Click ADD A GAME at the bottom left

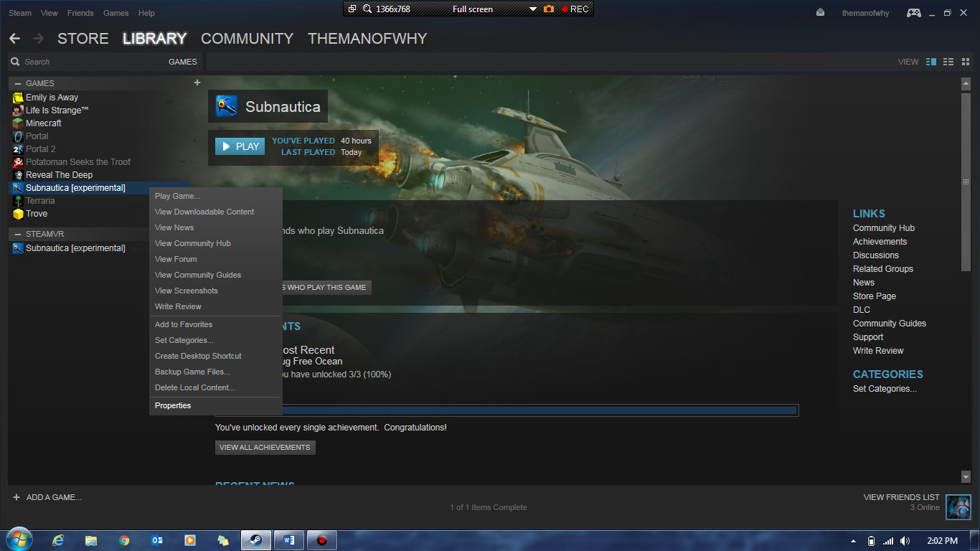[x=47, y=497]
